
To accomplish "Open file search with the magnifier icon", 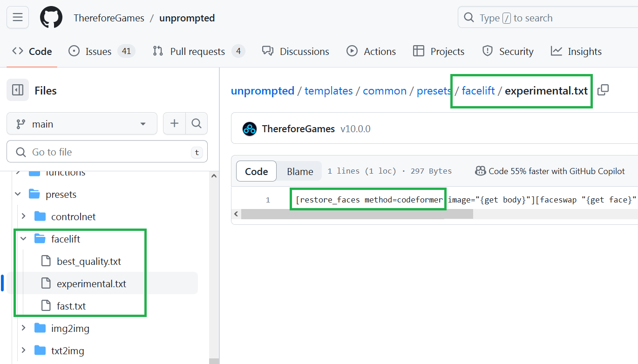I will (x=196, y=123).
